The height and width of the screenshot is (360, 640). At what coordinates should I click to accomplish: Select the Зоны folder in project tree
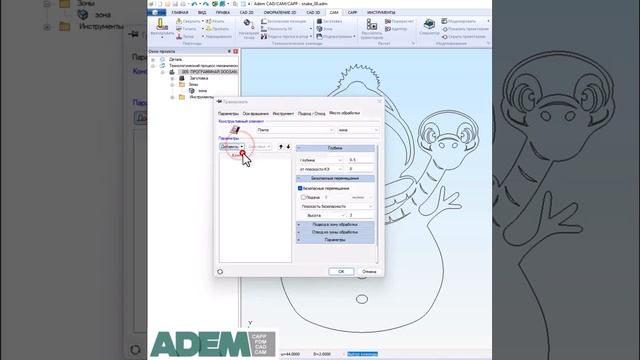click(193, 84)
